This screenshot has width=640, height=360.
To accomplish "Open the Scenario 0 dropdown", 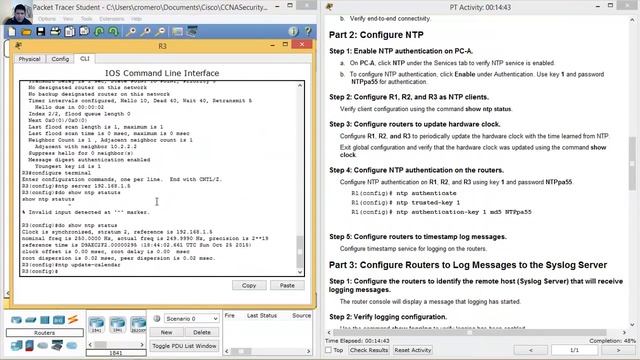I will pyautogui.click(x=191, y=318).
